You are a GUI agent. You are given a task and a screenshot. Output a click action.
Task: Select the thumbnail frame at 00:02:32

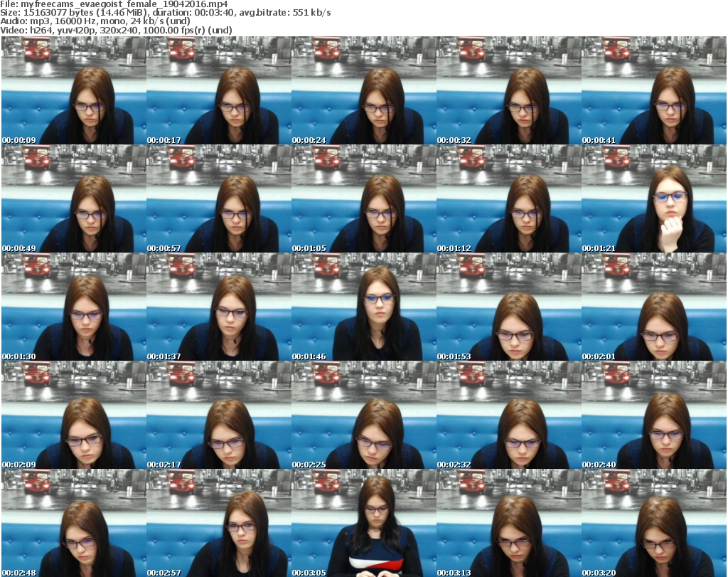tap(509, 415)
